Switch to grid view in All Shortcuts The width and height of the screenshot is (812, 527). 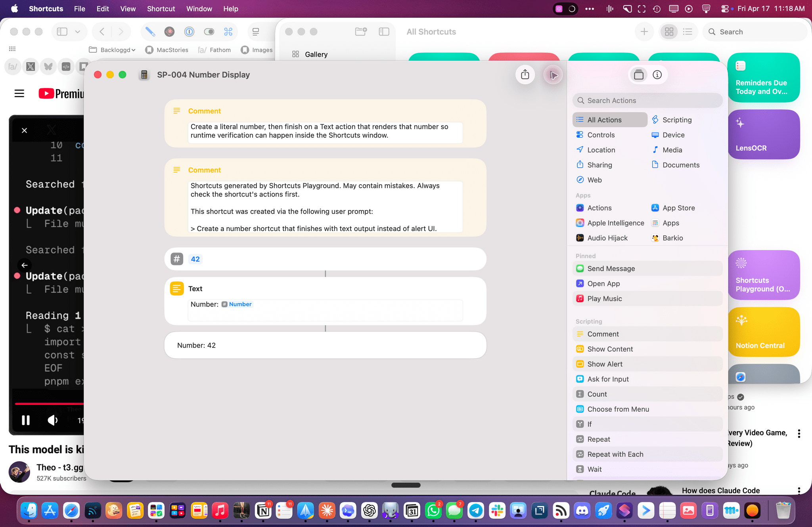point(669,32)
